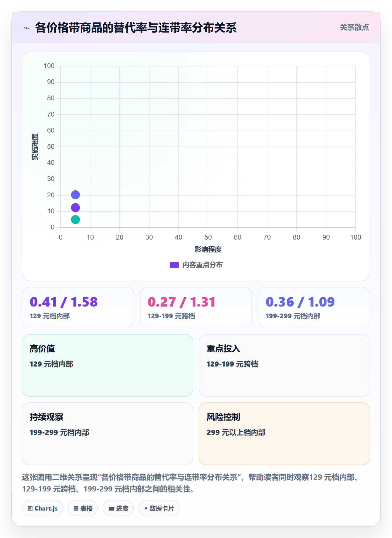Select the 风险控制 quadrant card
This screenshot has height=538, width=392.
click(x=284, y=434)
